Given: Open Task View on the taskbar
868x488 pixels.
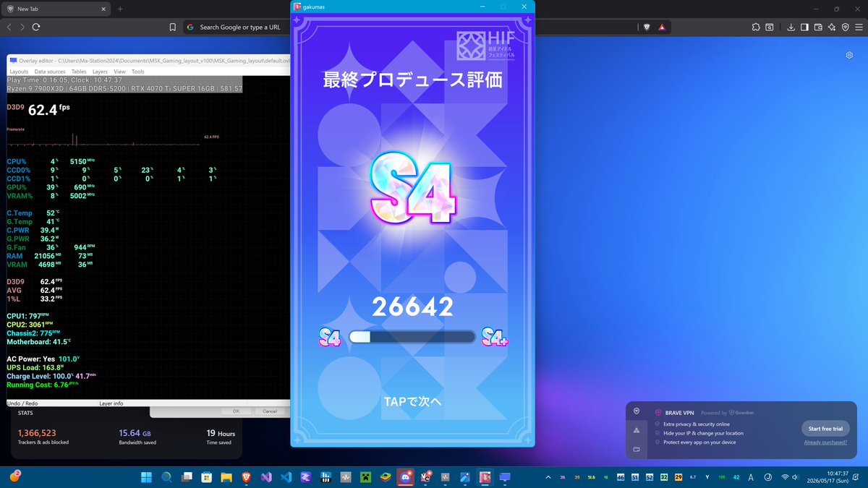Looking at the screenshot, I should (x=187, y=477).
